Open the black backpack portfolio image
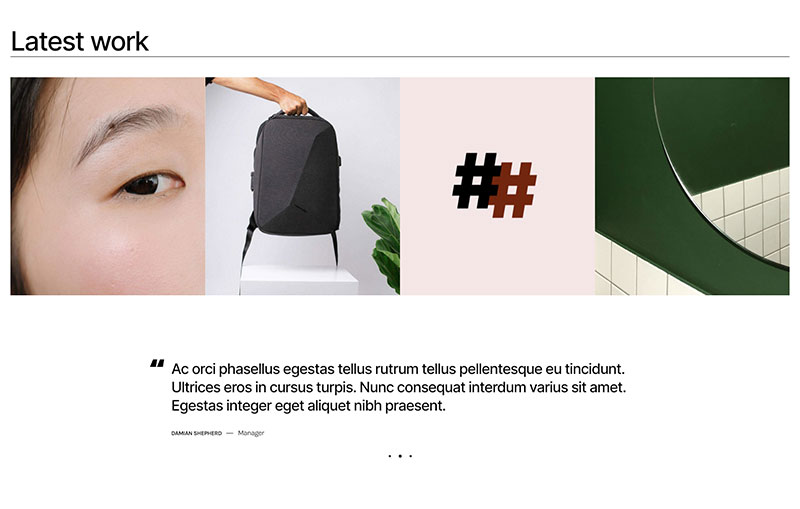Viewport: 800px width, 509px height. point(303,186)
